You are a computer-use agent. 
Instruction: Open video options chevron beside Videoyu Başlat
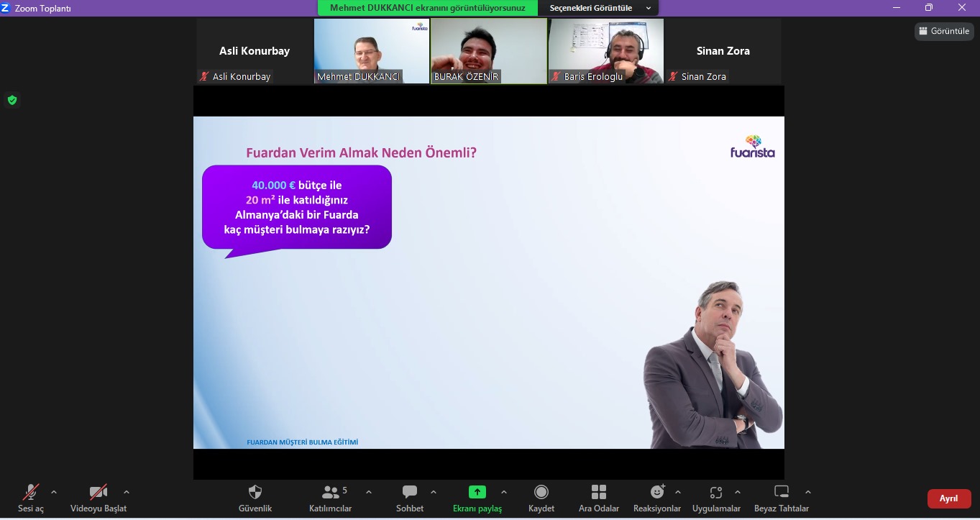point(127,492)
